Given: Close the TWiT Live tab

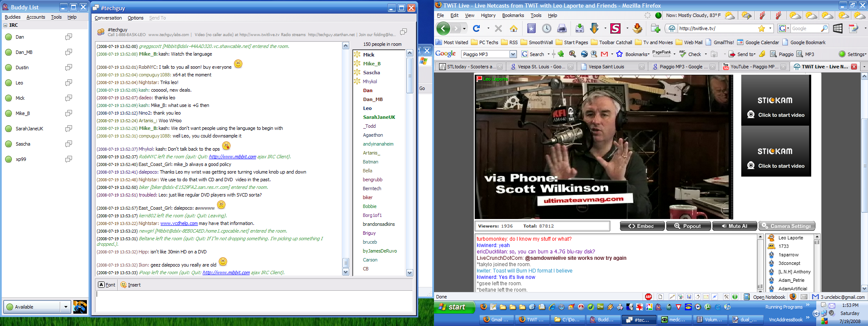Looking at the screenshot, I should [x=854, y=67].
